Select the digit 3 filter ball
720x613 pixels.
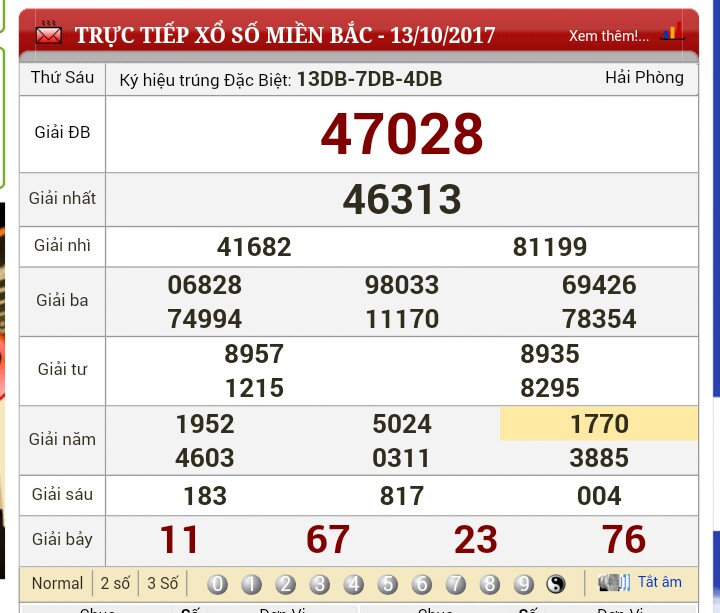coord(320,584)
